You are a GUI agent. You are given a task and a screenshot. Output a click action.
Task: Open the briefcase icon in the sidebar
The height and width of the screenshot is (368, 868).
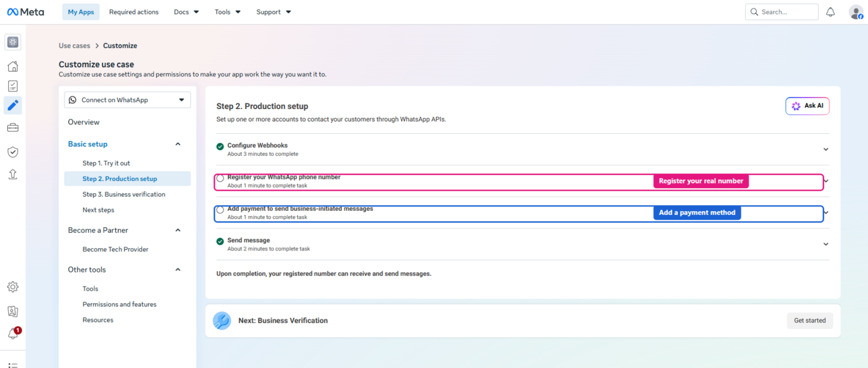coord(13,128)
